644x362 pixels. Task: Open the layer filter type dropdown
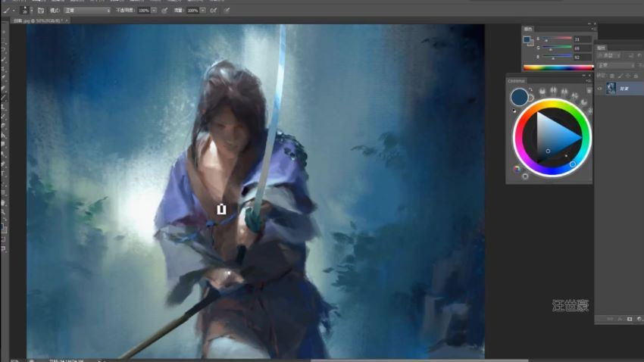609,55
